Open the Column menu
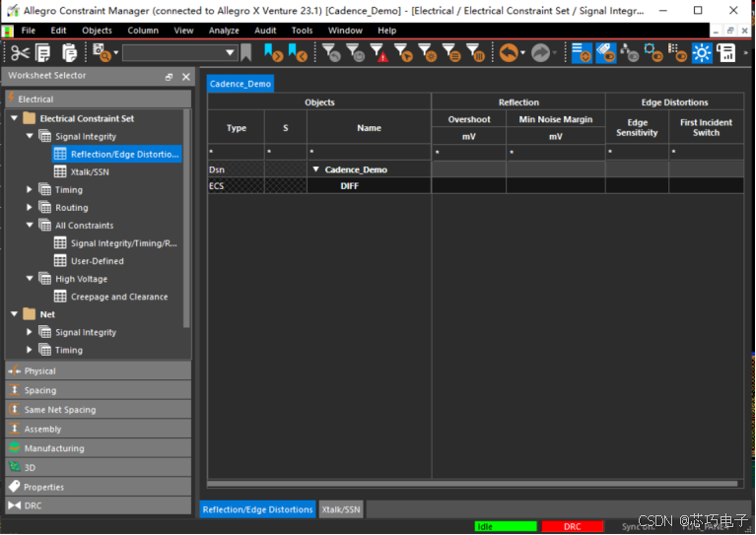The height and width of the screenshot is (535, 756). [x=143, y=31]
